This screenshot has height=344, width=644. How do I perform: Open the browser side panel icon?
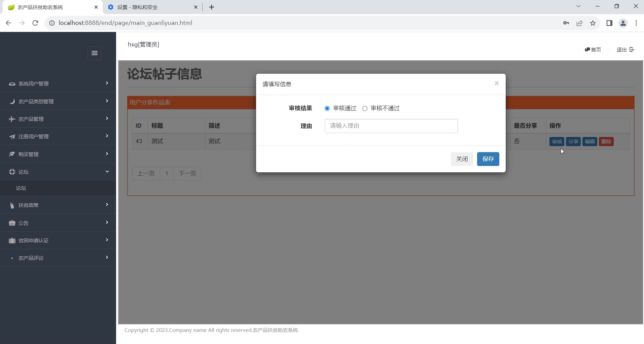coord(609,23)
